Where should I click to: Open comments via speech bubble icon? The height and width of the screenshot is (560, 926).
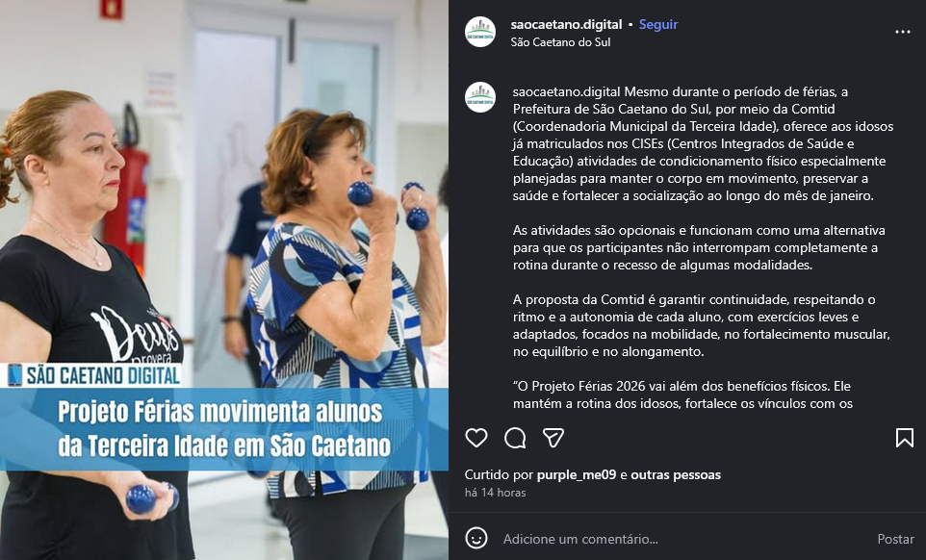tap(515, 438)
